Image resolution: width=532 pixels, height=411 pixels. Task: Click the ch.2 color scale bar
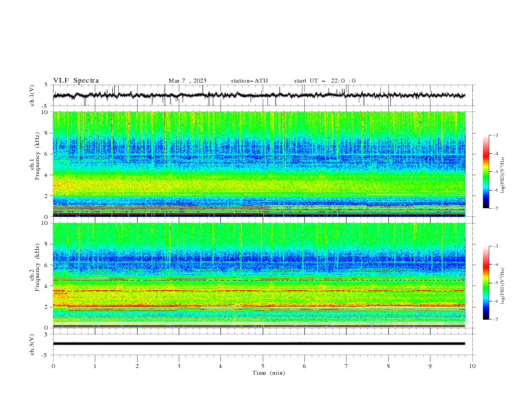[486, 283]
